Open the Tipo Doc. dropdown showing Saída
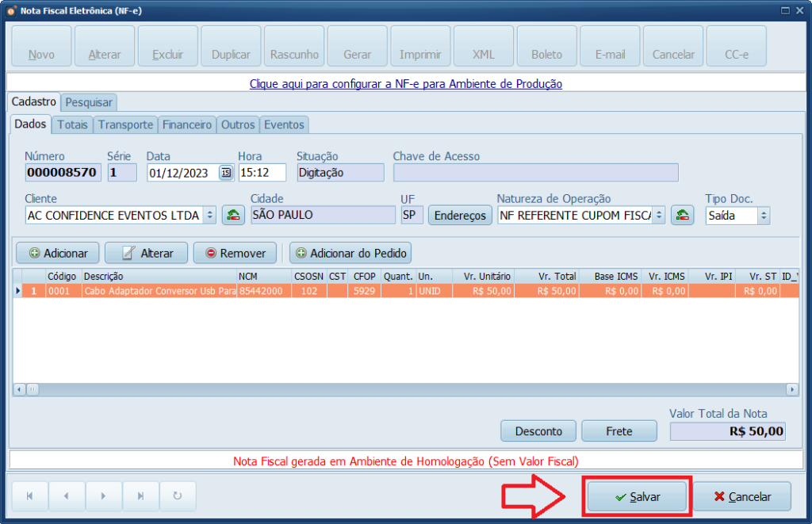The height and width of the screenshot is (524, 812). coord(763,215)
